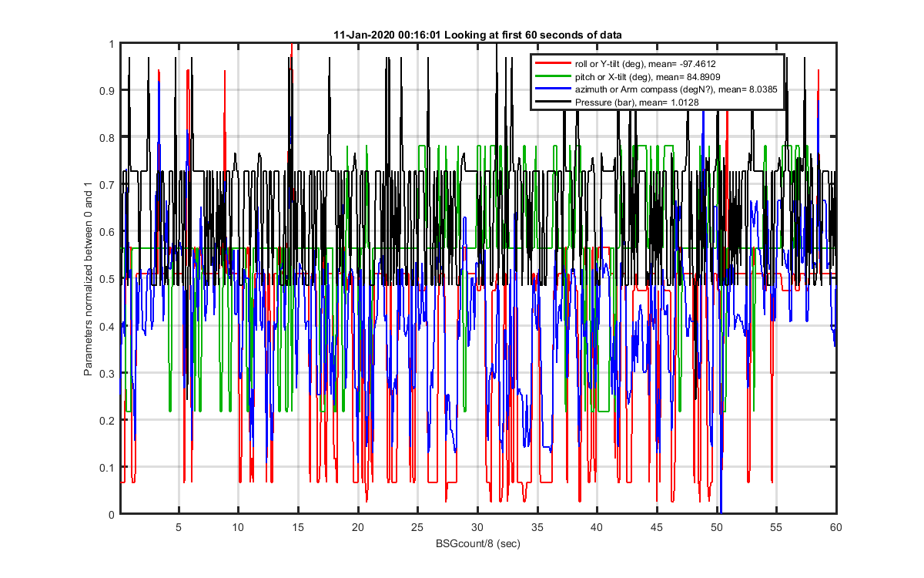Click y-axis tick label 0 at bottom
Image resolution: width=924 pixels, height=578 pixels.
point(112,514)
